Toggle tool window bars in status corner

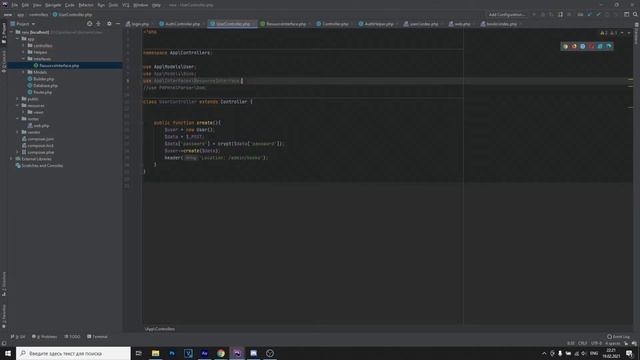point(4,343)
